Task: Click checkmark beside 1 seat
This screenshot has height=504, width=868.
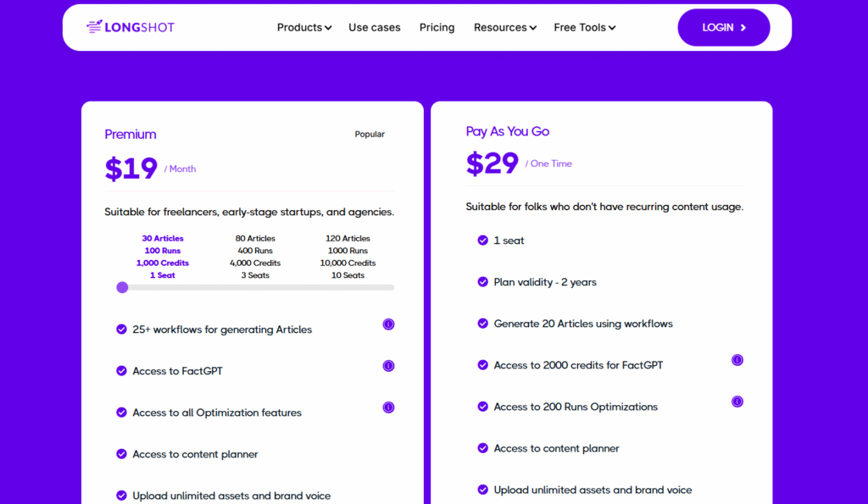Action: click(482, 240)
